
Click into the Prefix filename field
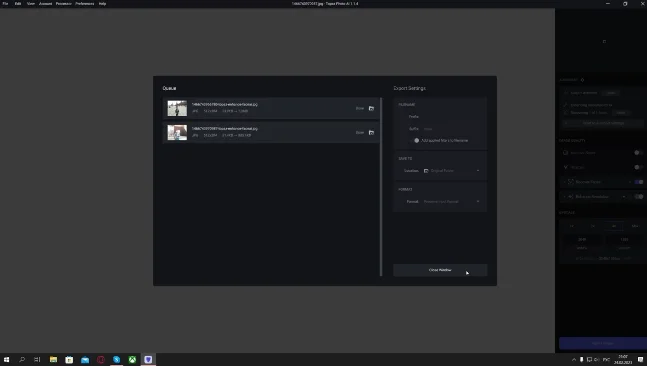(452, 117)
